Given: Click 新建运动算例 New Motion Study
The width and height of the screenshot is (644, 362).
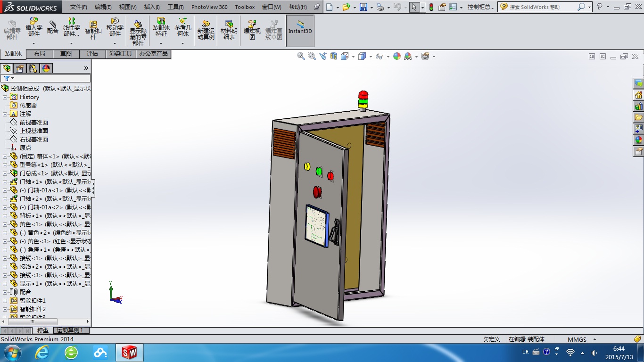Looking at the screenshot, I should 206,30.
